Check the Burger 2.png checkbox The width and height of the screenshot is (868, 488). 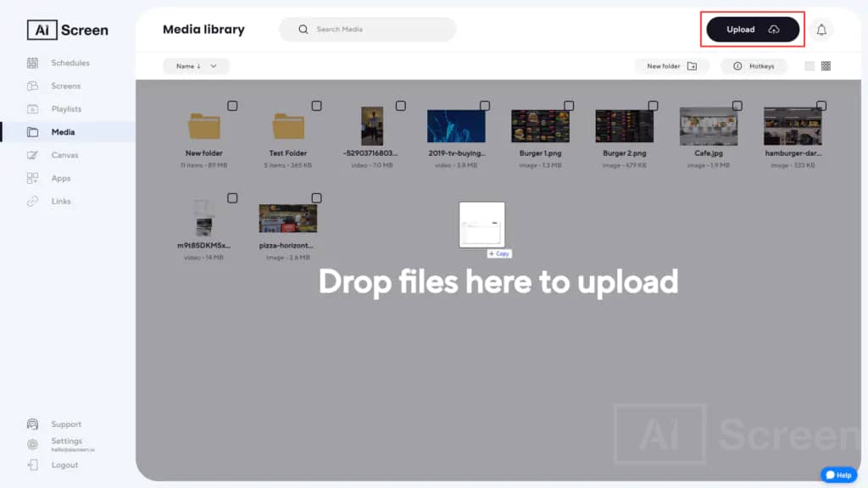pos(654,106)
